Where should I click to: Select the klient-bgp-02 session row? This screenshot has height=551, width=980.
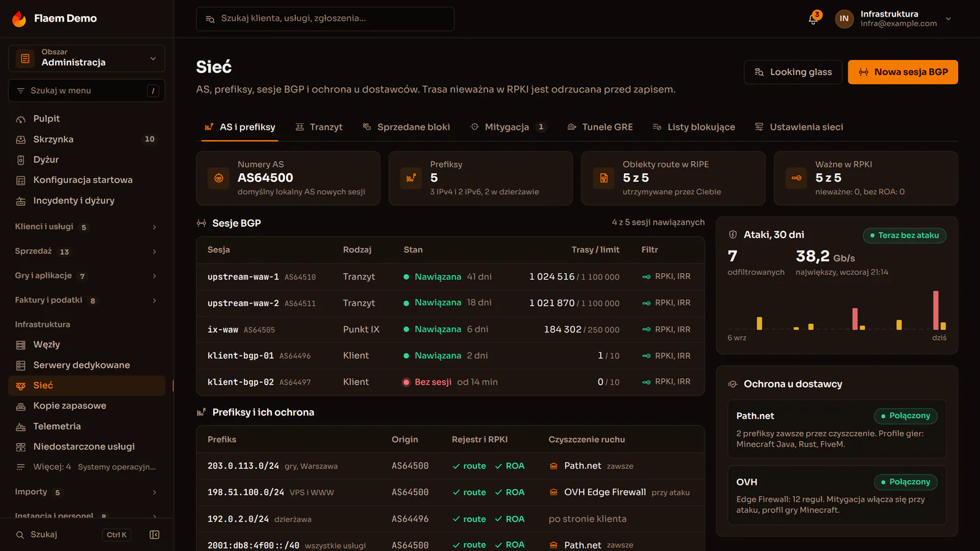(450, 382)
